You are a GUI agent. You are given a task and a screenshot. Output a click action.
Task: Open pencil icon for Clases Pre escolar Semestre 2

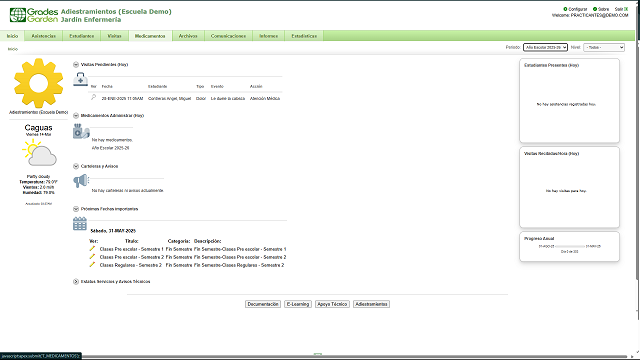point(92,257)
